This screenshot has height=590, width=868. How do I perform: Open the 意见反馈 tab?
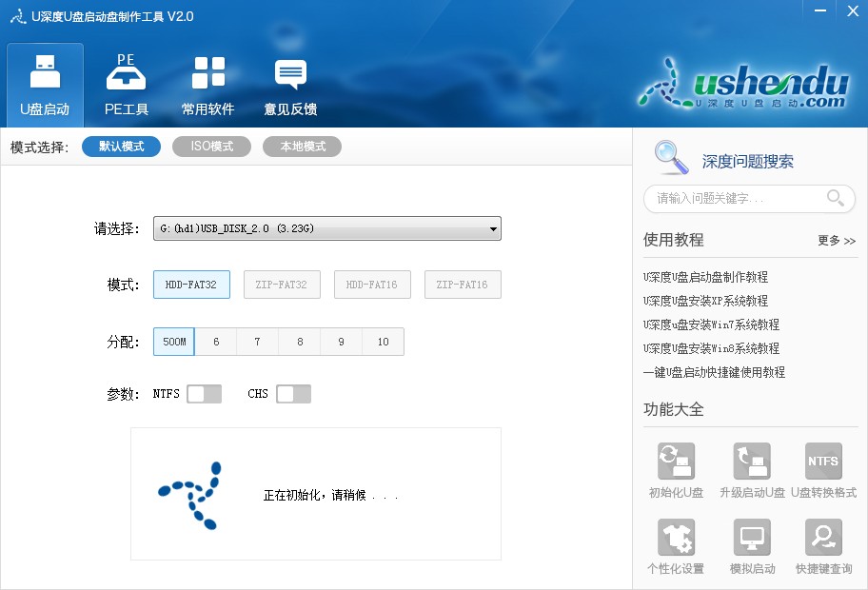(290, 86)
